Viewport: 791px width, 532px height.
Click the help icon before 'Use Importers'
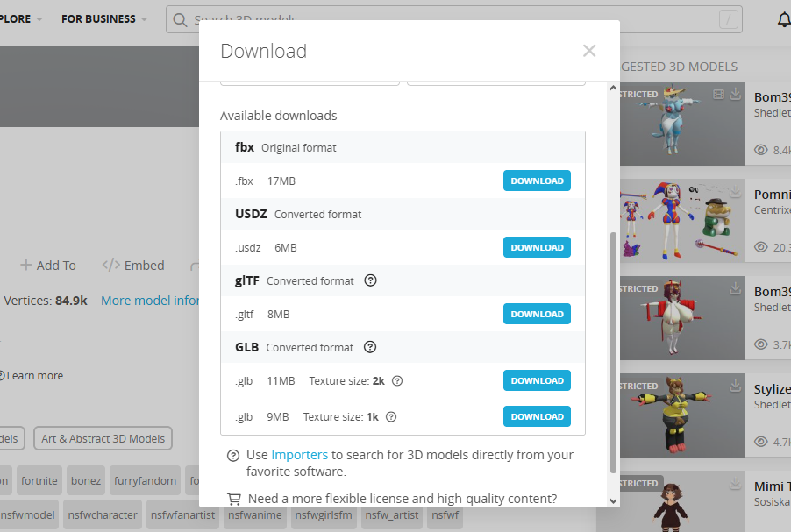pos(233,456)
